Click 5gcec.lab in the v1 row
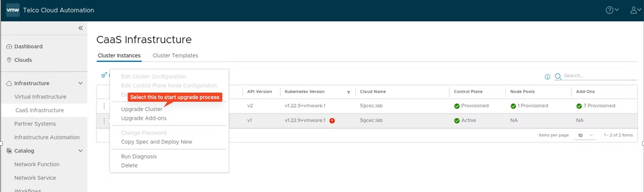Screen dimensions: 644x192 371,121
